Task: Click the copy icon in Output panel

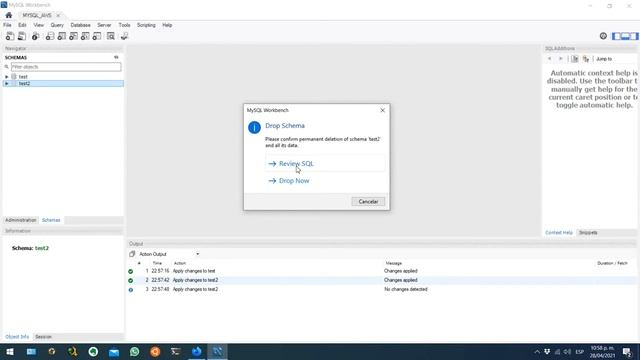Action: coord(132,254)
